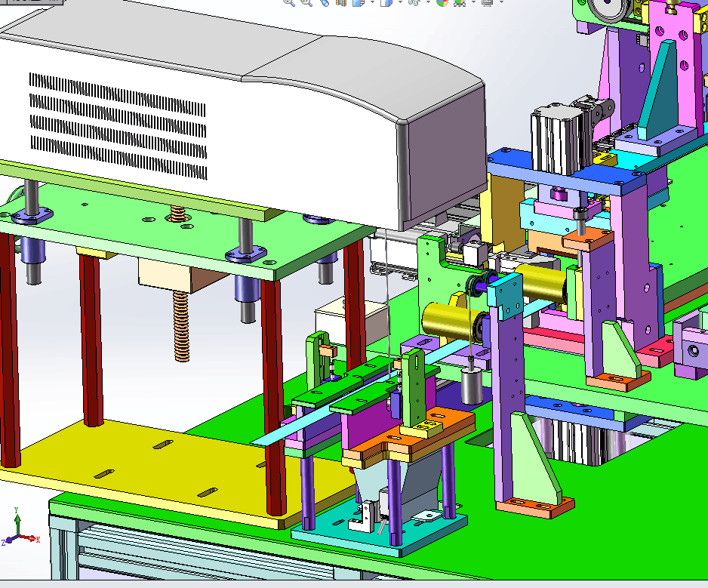Toggle the Section View icon
This screenshot has width=708, height=588.
click(341, 2)
